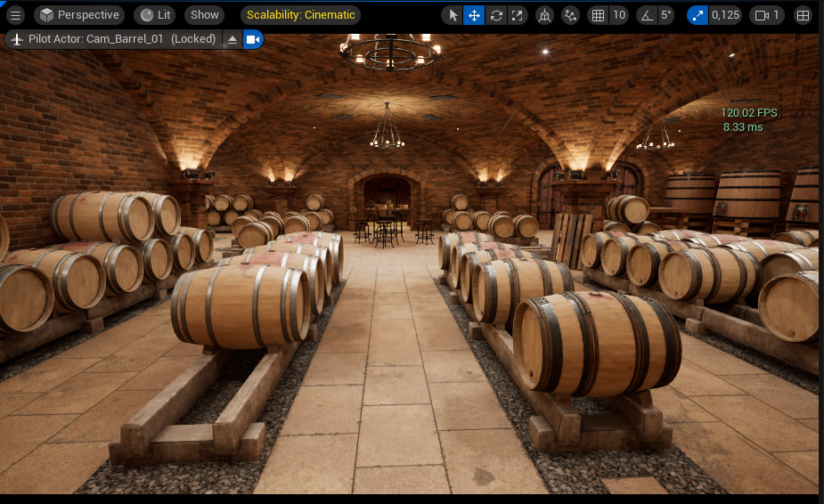Select the front chandelier in the viewport

tap(390, 52)
